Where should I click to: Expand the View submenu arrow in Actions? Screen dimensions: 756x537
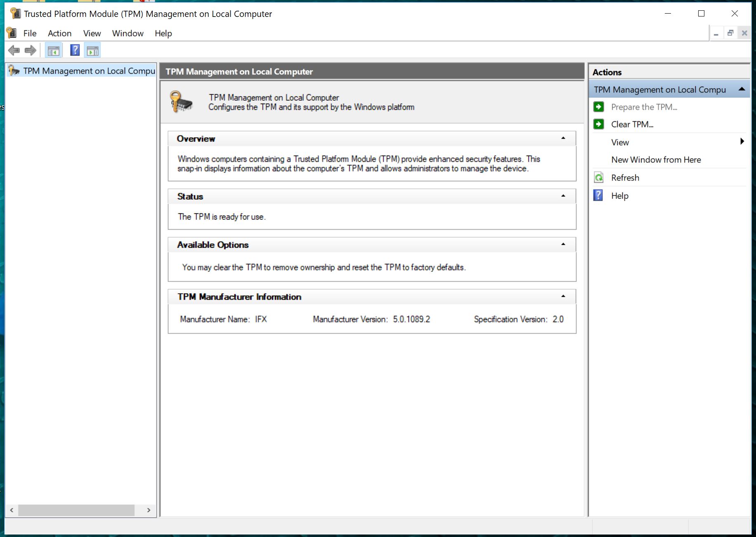tap(742, 141)
